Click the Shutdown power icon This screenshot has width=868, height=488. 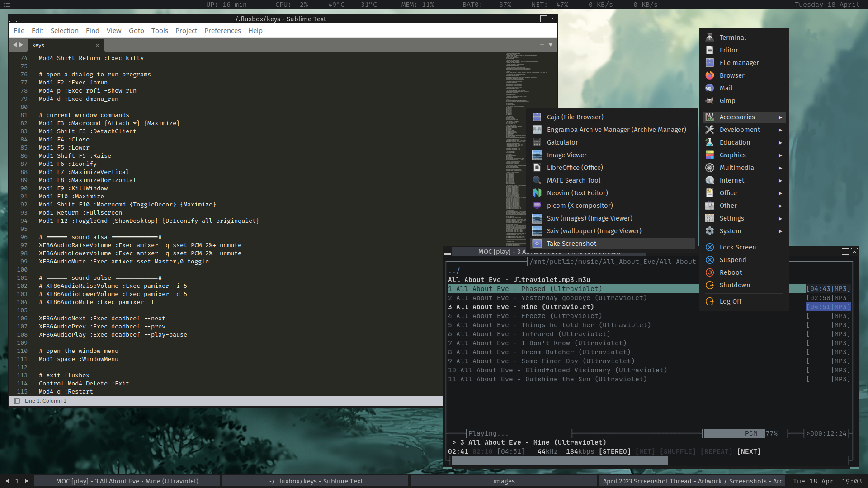[x=710, y=285]
